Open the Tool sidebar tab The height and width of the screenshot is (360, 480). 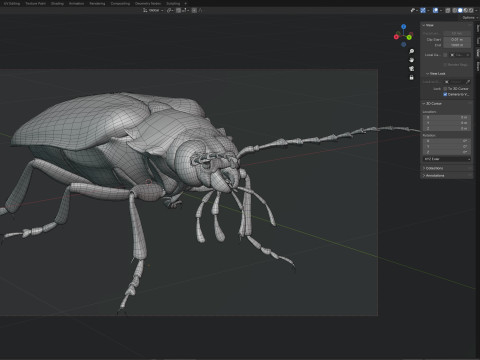tap(478, 40)
